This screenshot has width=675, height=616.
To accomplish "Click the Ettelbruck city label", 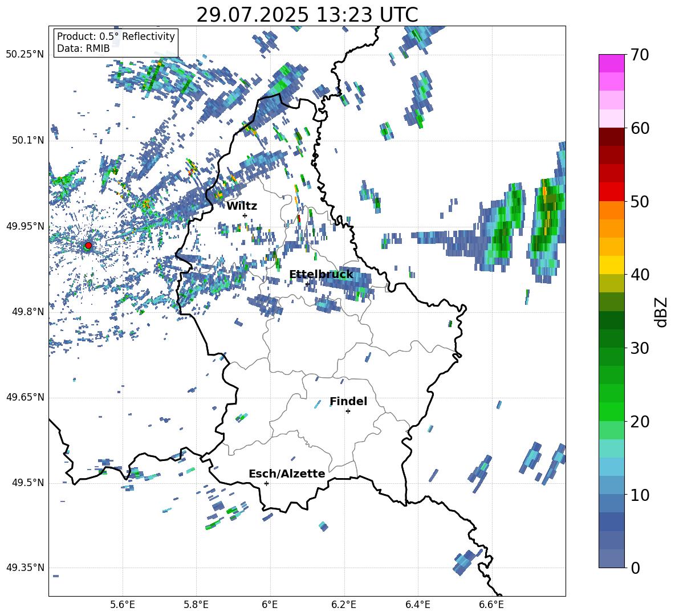I will 321,275.
